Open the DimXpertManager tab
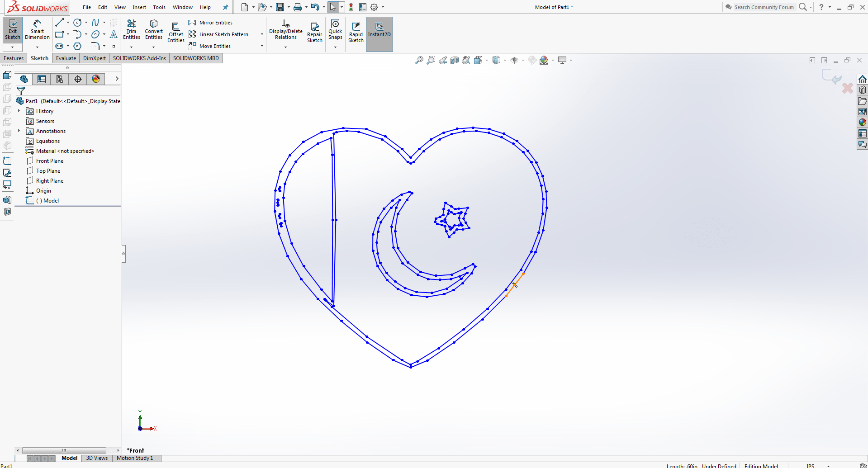This screenshot has width=868, height=468. 78,79
